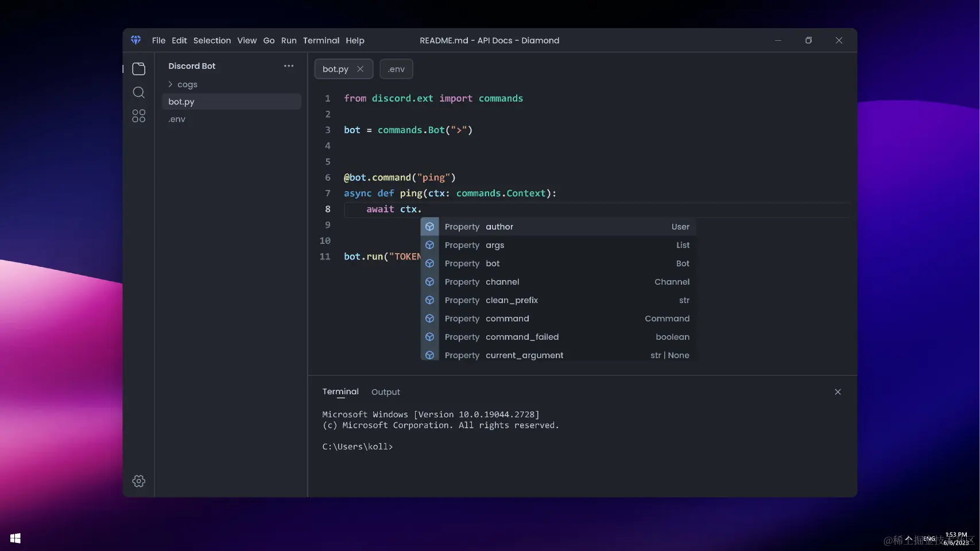Click the channel property cube icon
Screen dimensions: 980x551
(429, 282)
